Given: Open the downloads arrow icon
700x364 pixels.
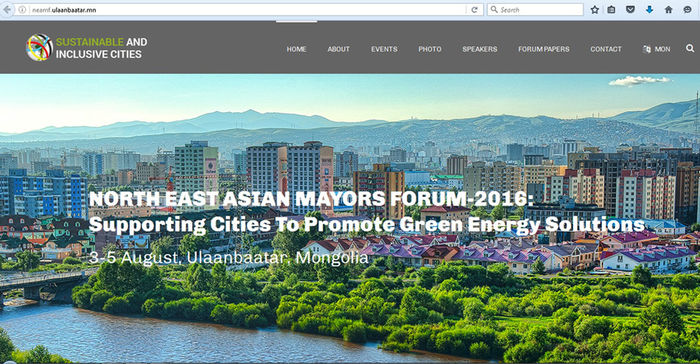Looking at the screenshot, I should point(650,10).
